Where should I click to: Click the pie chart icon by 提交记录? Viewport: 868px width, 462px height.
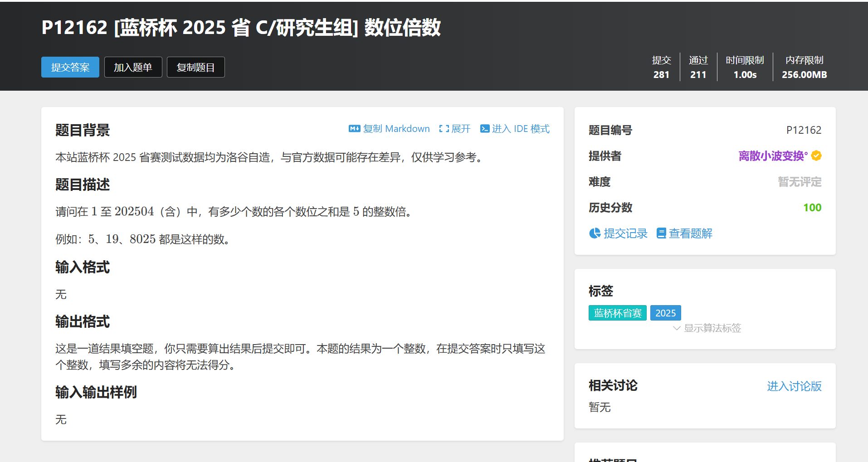(x=595, y=233)
